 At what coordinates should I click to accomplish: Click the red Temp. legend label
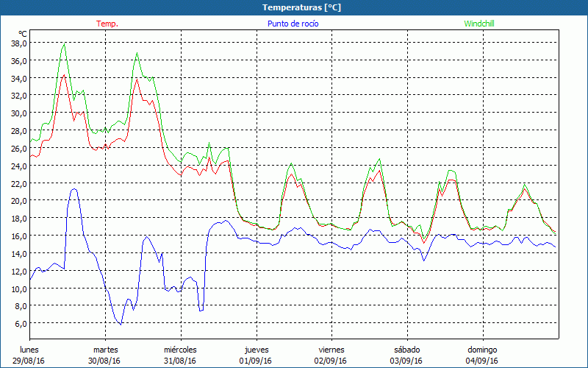107,24
